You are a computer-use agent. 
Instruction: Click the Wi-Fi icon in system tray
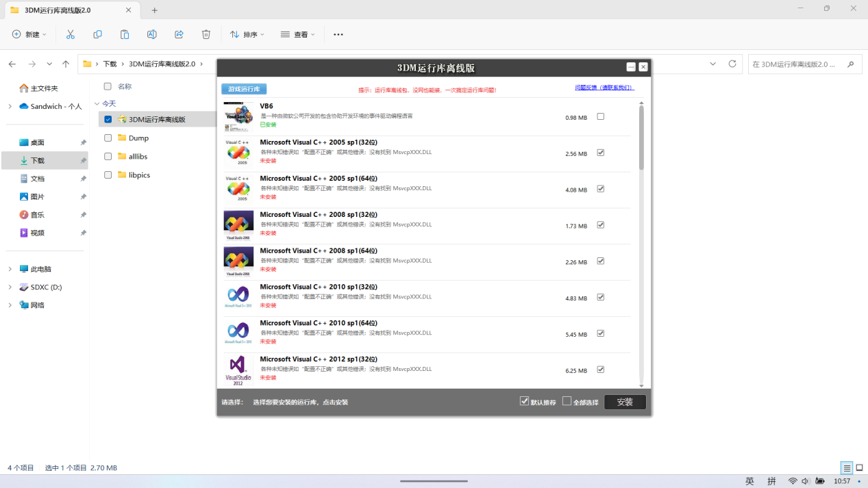click(793, 481)
